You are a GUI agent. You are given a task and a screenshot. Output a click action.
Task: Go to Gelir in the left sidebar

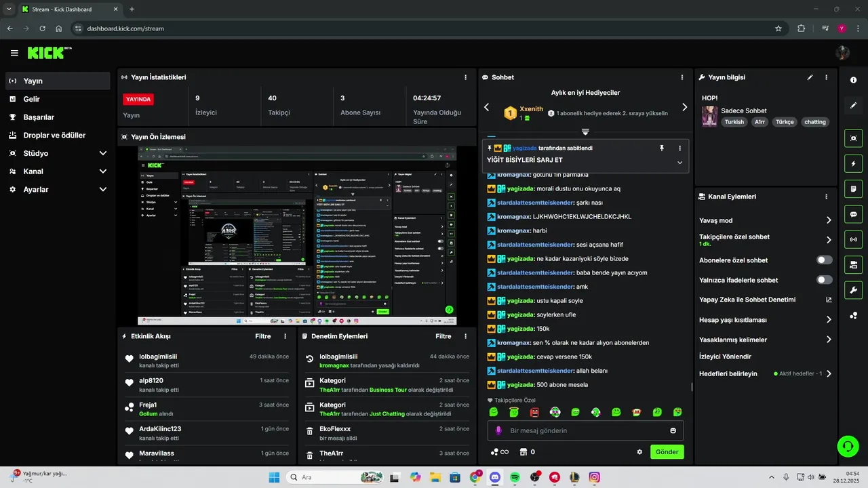pyautogui.click(x=58, y=99)
